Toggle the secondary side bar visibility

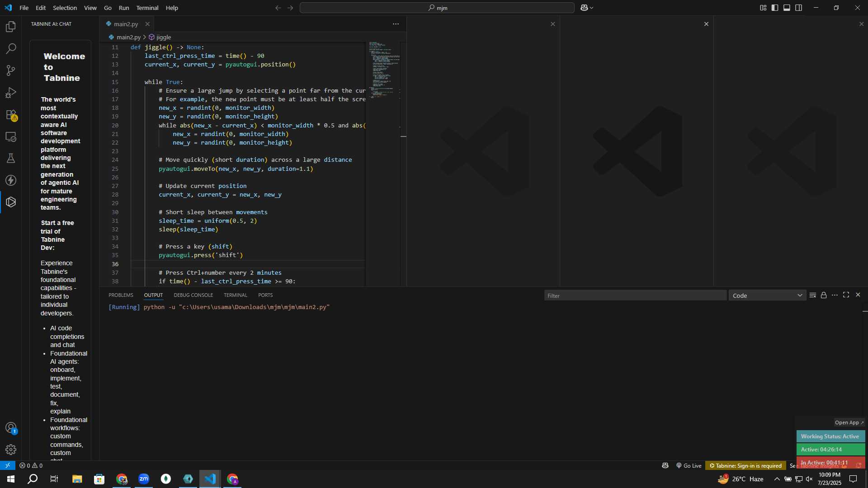(x=799, y=8)
